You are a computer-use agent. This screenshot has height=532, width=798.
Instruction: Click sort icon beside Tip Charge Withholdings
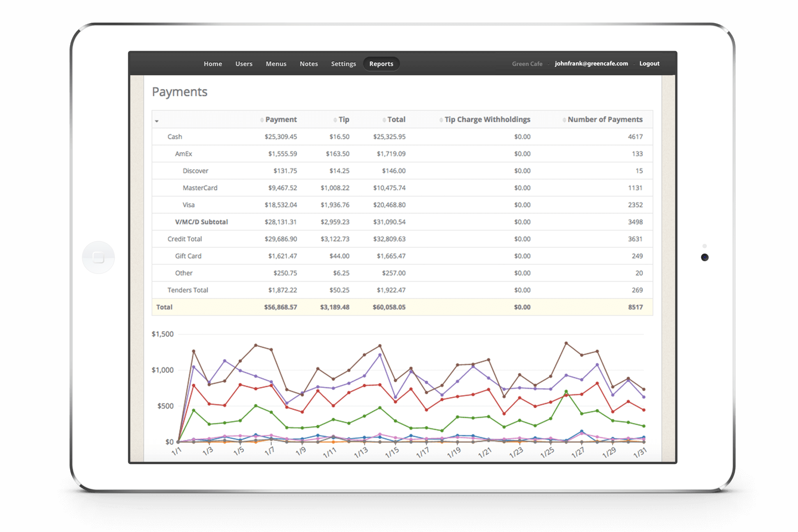(x=441, y=120)
